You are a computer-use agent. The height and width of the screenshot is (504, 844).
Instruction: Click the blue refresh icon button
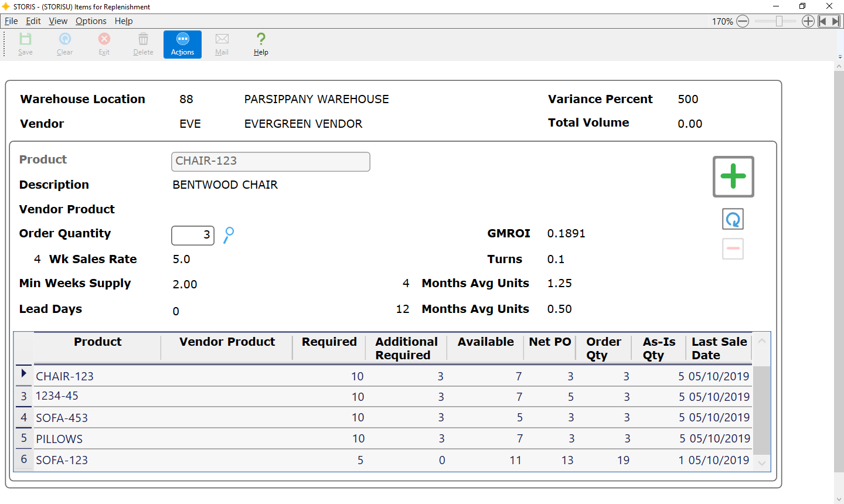(733, 219)
